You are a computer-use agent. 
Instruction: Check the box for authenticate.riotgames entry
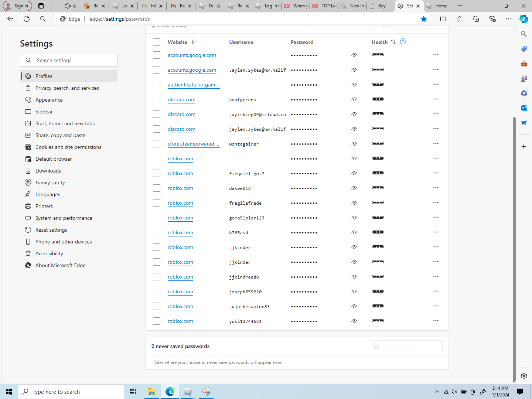(157, 85)
